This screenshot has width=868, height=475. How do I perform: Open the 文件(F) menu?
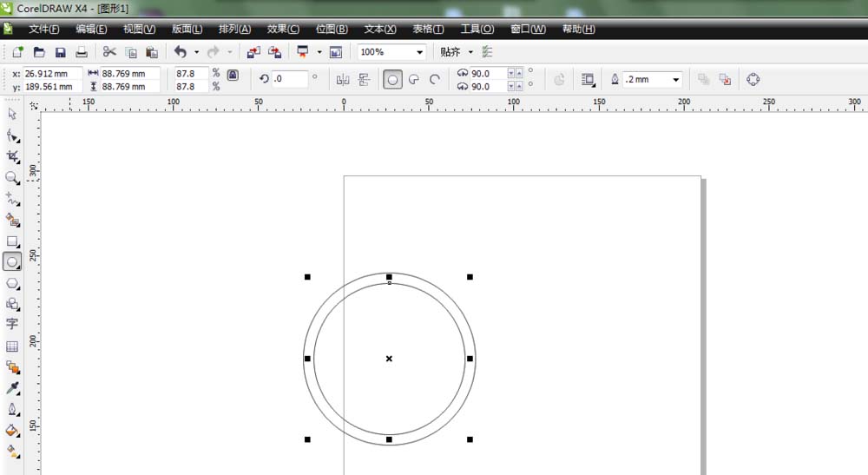tap(43, 30)
